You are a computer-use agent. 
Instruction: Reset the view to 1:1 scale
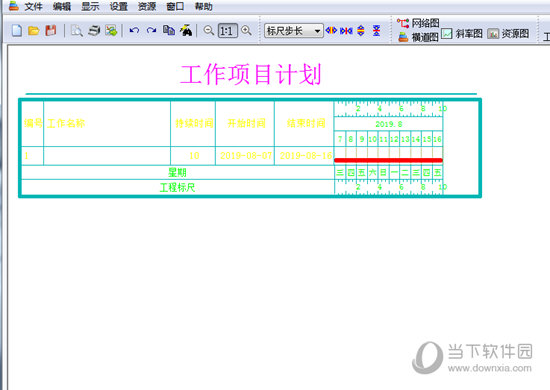click(227, 31)
